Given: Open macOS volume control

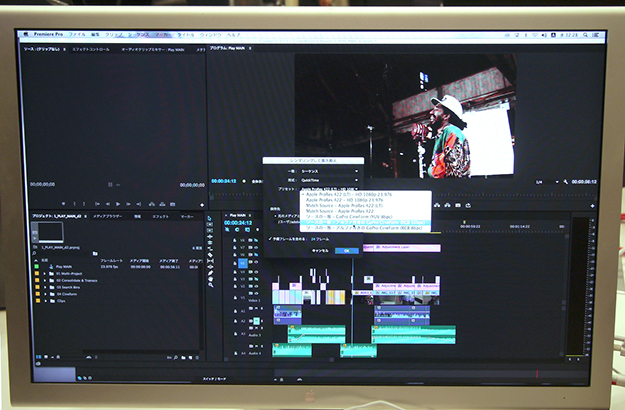Looking at the screenshot, I should coord(544,35).
